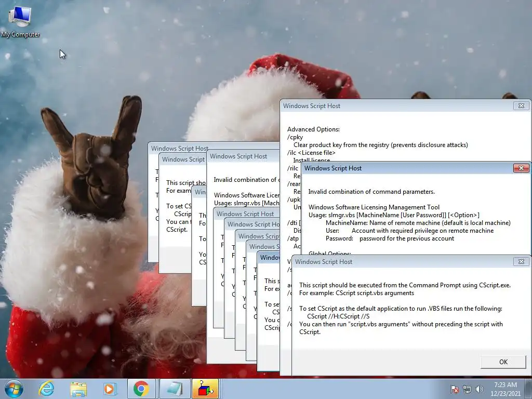Click "MachineName: Name of remote machine" line
532x399 pixels.
418,222
